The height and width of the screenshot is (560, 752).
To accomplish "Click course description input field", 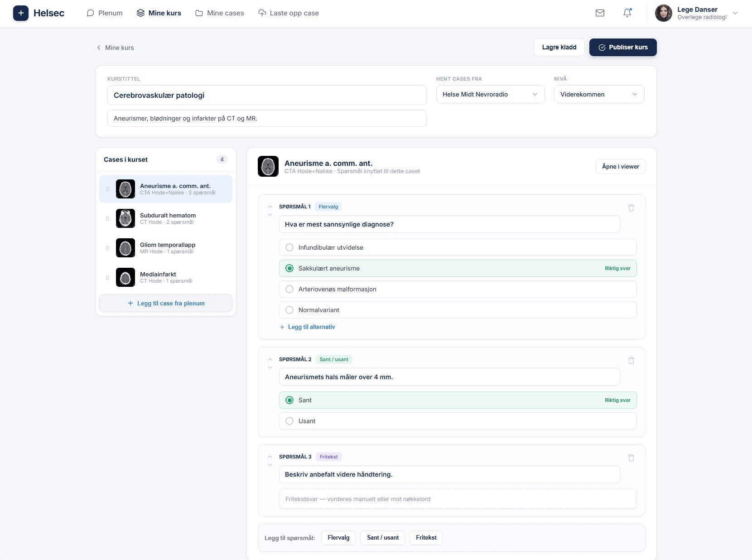I will click(267, 118).
